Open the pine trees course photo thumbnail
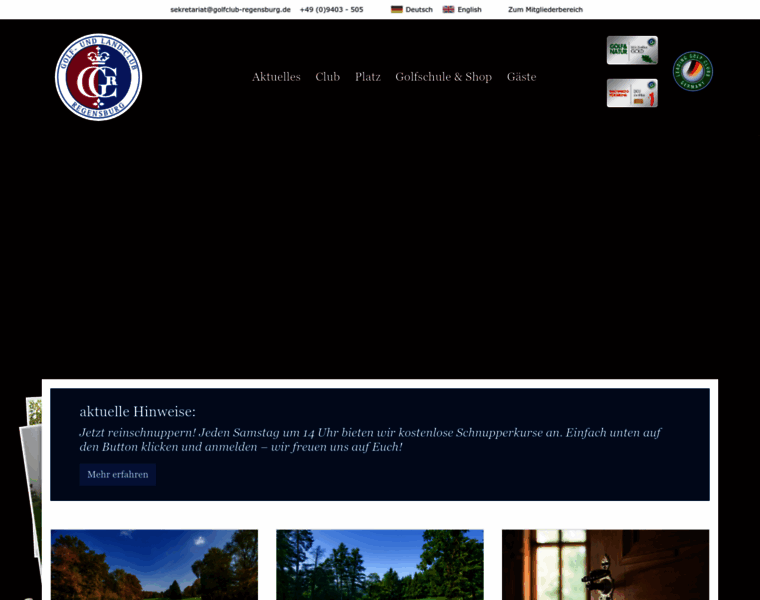The image size is (760, 600). [380, 565]
